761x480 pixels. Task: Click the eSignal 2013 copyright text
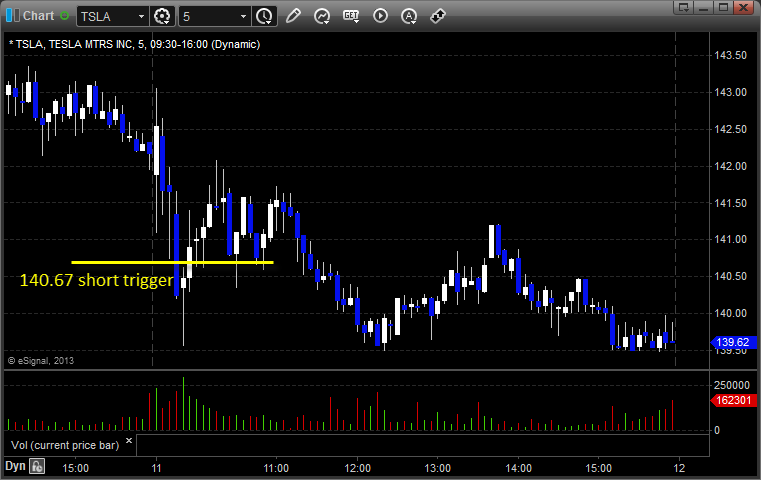[x=41, y=361]
